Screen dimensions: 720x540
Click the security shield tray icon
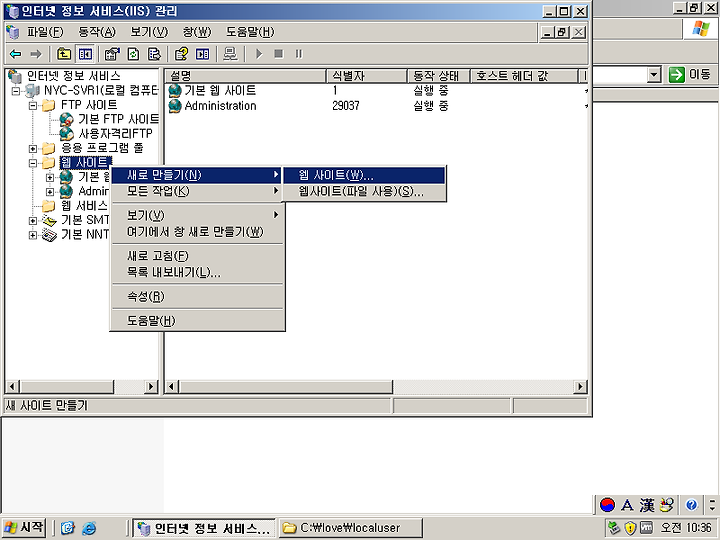pos(630,528)
